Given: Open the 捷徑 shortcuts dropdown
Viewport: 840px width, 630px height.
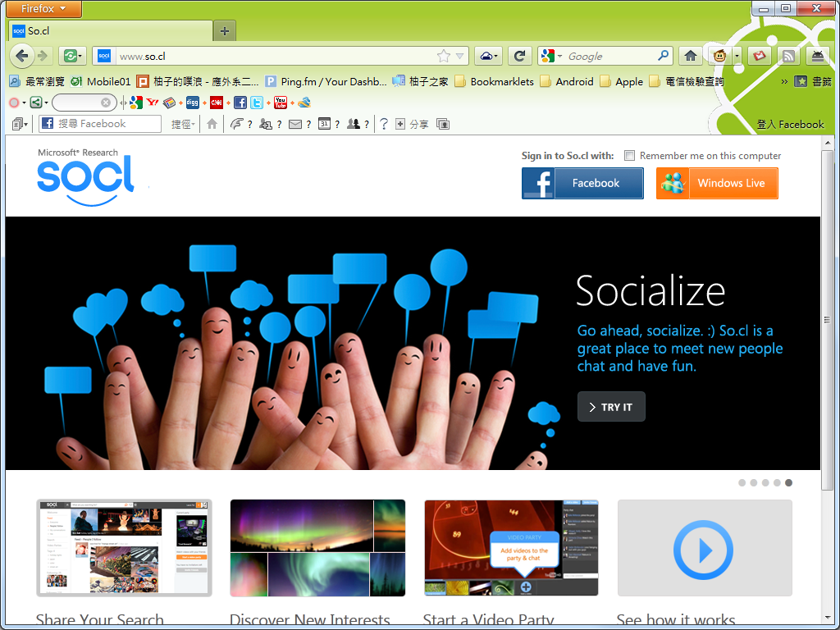Looking at the screenshot, I should pyautogui.click(x=183, y=124).
